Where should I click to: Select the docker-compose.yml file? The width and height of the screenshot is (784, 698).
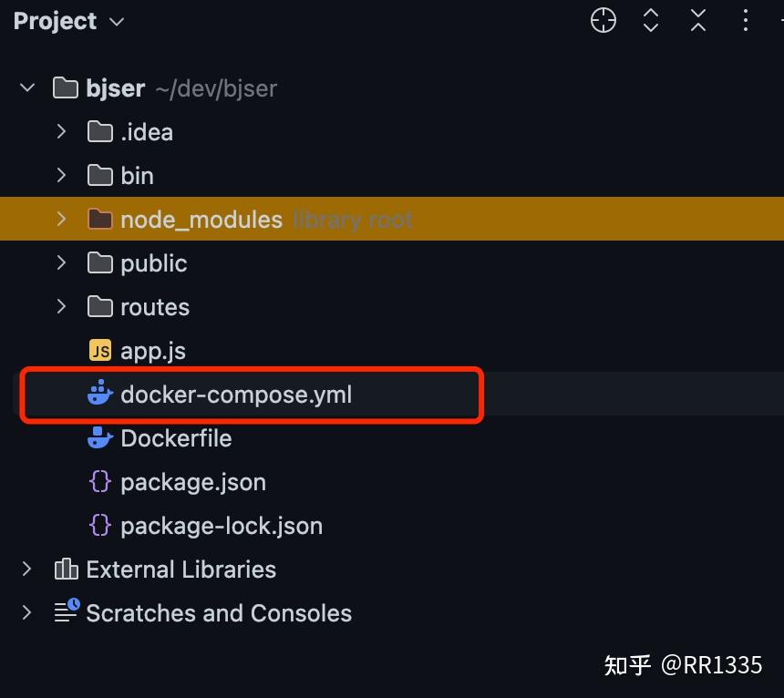[236, 395]
